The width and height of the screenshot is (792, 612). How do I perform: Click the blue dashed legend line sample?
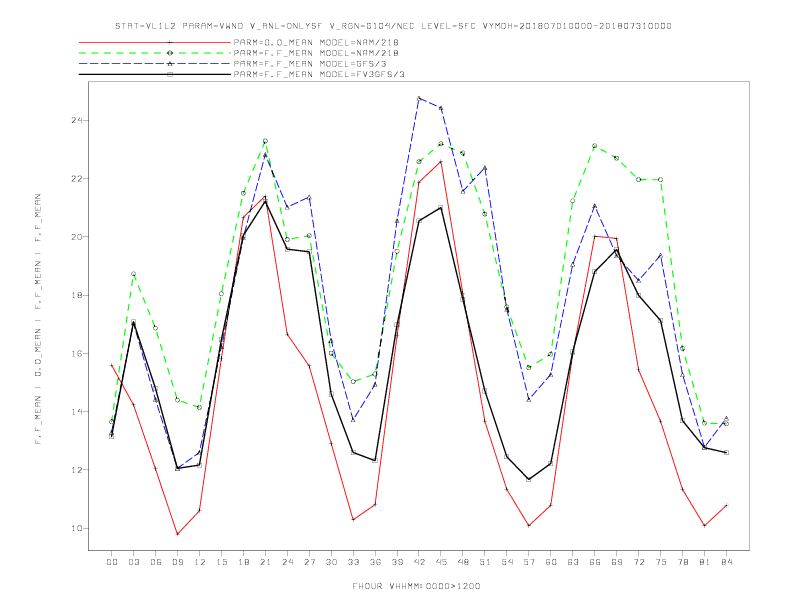tap(155, 64)
